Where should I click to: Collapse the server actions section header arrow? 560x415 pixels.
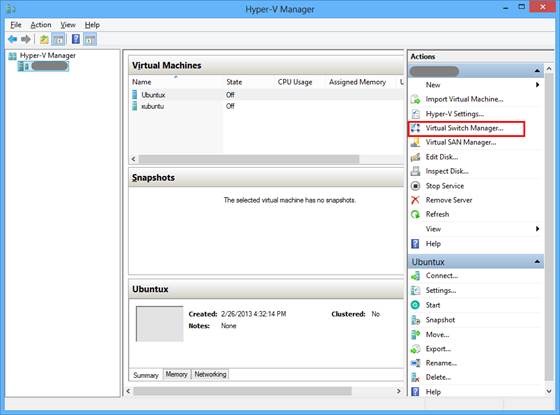coord(537,71)
